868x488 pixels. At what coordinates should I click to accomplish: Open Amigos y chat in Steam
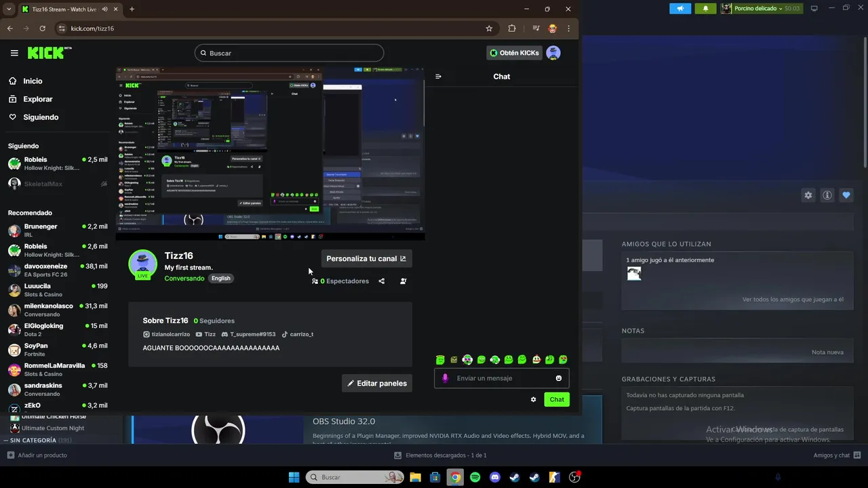tap(837, 455)
